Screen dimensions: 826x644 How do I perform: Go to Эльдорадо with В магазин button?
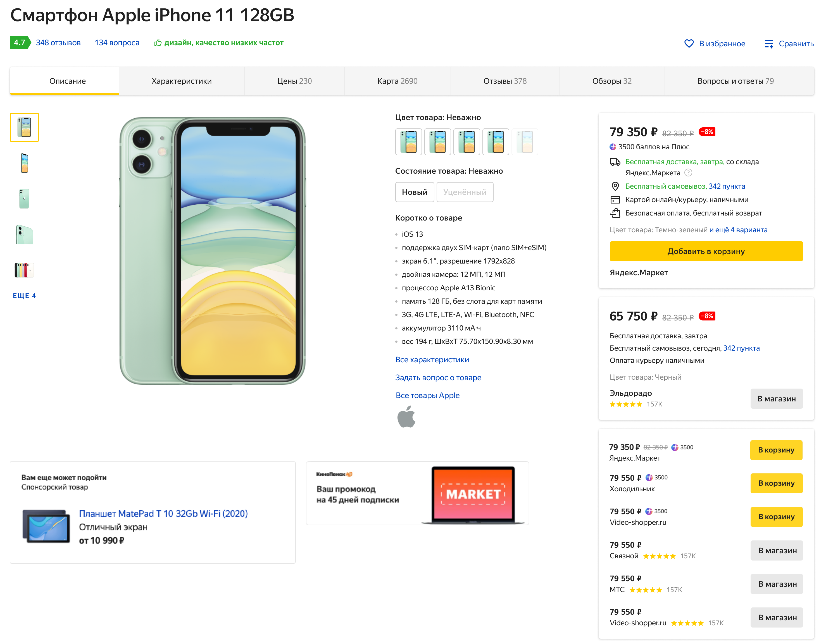[x=776, y=399]
